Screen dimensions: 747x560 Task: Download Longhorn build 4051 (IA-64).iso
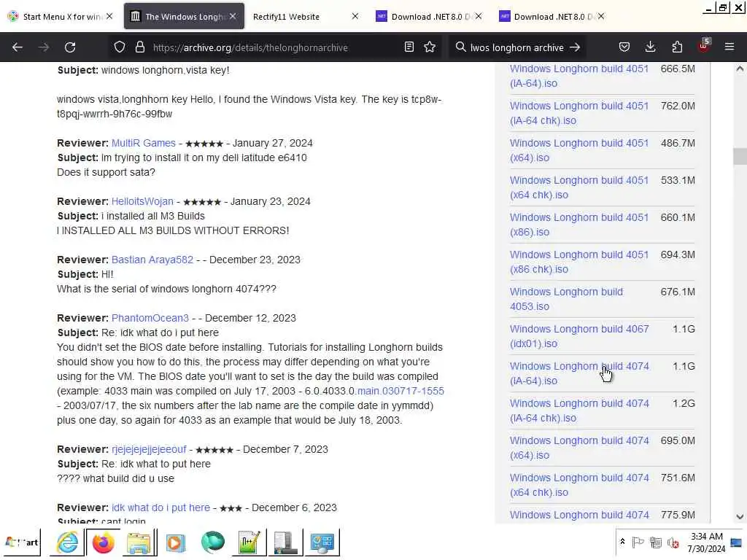pos(578,76)
